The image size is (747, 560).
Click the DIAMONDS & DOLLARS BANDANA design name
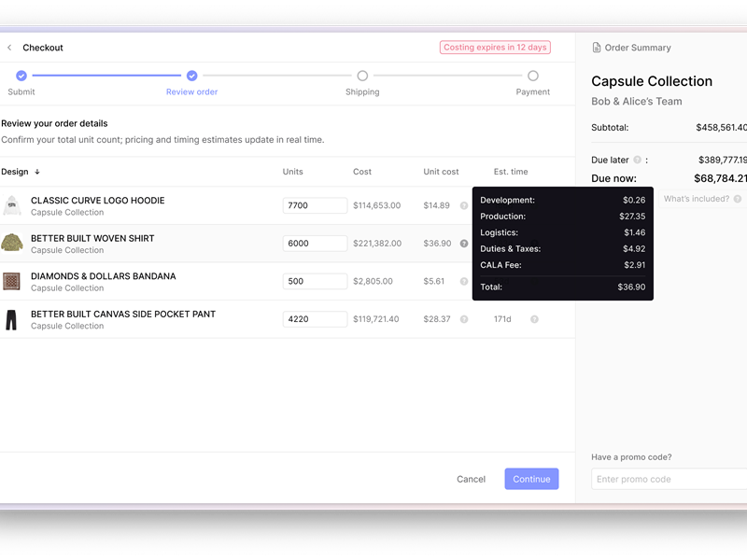pyautogui.click(x=104, y=276)
